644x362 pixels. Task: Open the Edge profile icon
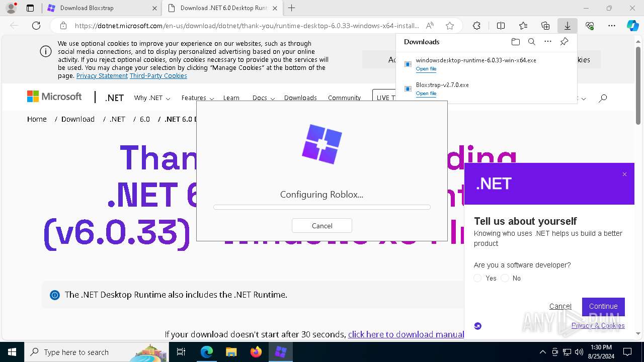click(x=11, y=8)
